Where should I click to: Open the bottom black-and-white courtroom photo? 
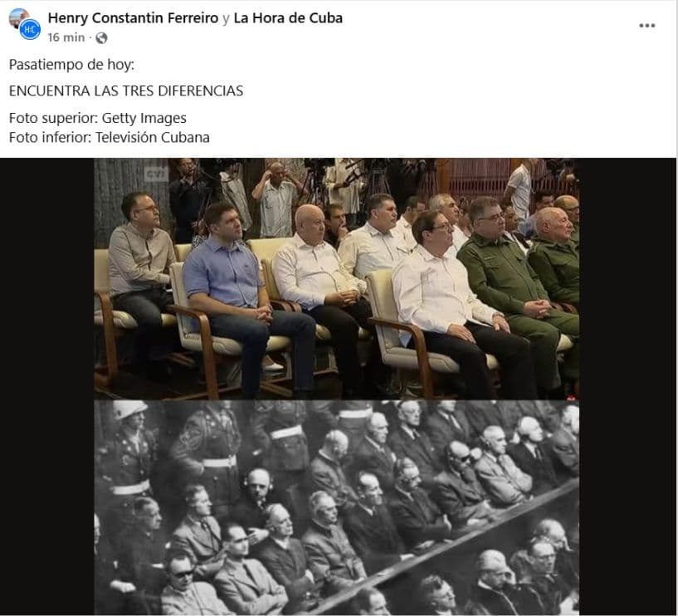[x=336, y=507]
